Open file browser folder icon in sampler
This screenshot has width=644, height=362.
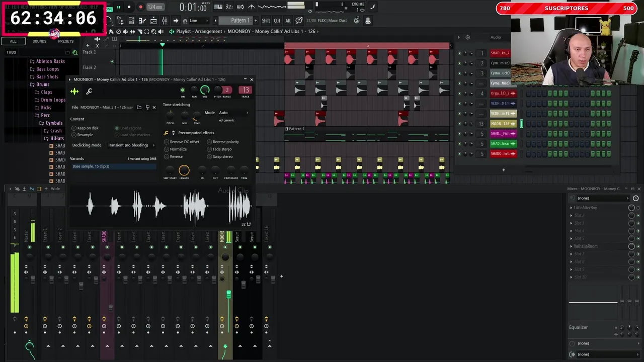pos(139,107)
